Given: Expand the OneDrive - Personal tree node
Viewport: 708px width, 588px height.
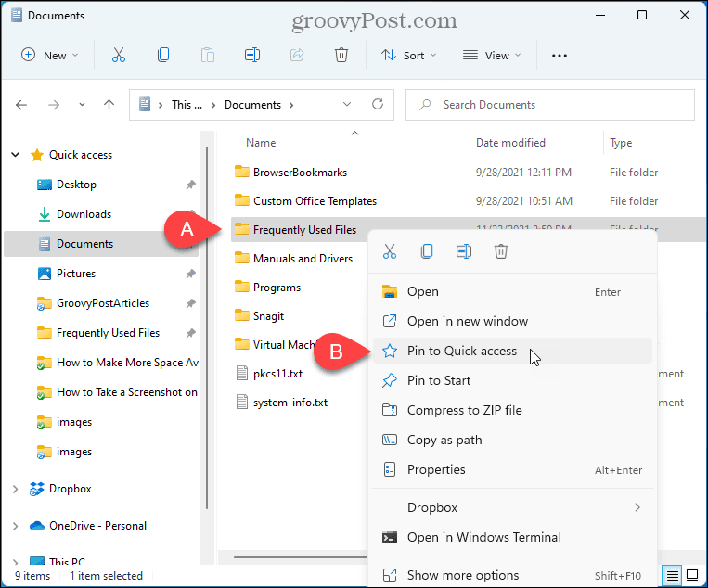Looking at the screenshot, I should pos(16,526).
